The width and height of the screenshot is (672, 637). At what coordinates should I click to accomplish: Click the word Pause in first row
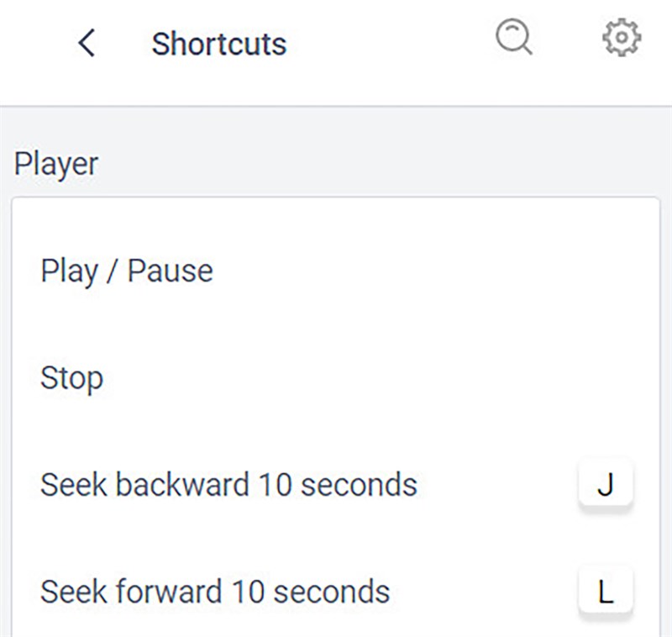169,271
